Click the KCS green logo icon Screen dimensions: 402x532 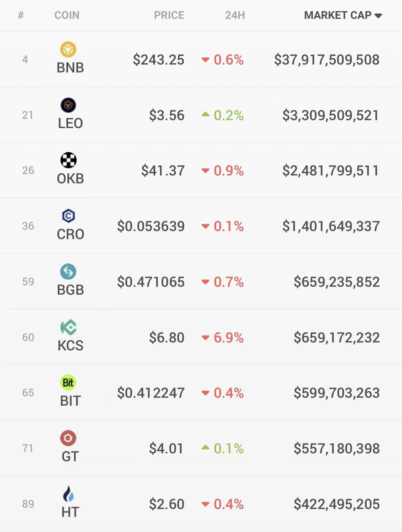(x=68, y=327)
